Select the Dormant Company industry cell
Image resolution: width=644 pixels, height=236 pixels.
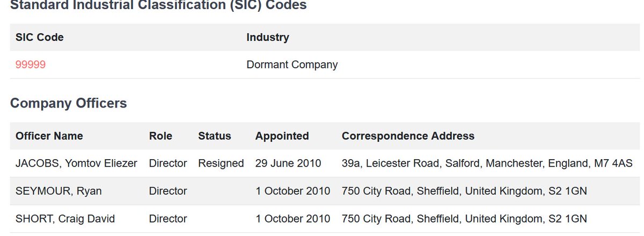pos(292,65)
